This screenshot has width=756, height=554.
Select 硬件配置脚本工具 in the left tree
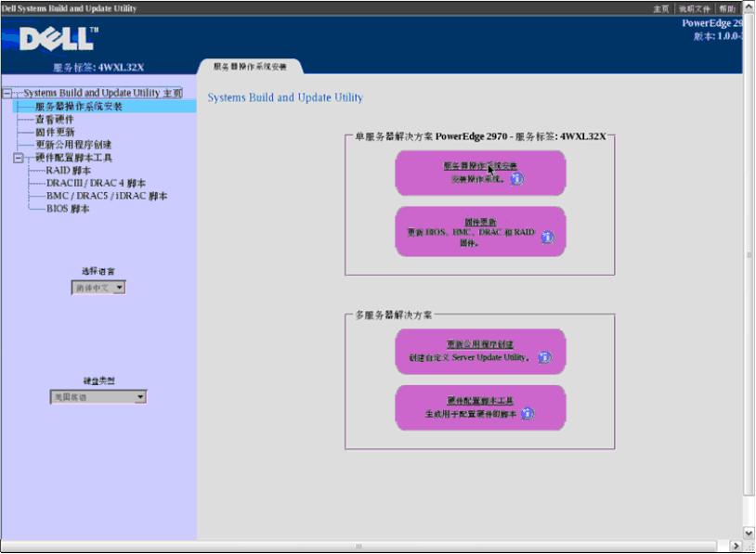click(x=73, y=158)
